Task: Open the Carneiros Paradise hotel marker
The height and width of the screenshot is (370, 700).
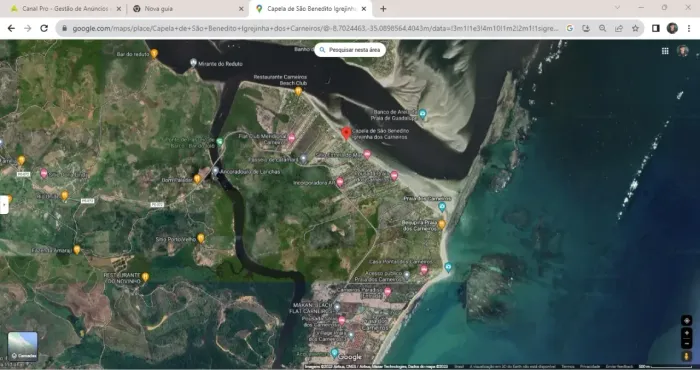Action: click(x=388, y=292)
